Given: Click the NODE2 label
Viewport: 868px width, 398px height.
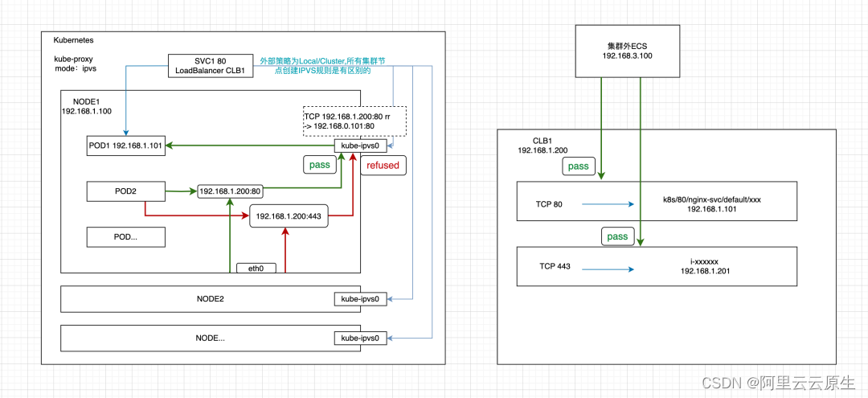Looking at the screenshot, I should click(210, 299).
